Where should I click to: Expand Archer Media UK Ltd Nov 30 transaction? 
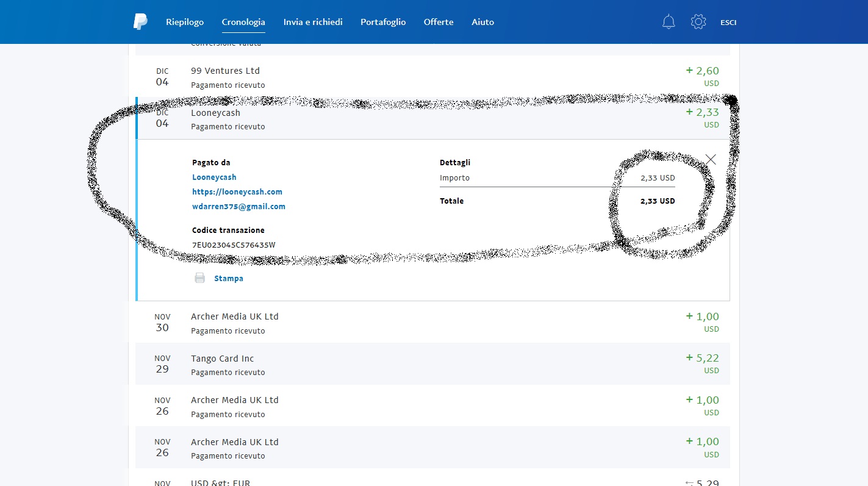(x=432, y=322)
